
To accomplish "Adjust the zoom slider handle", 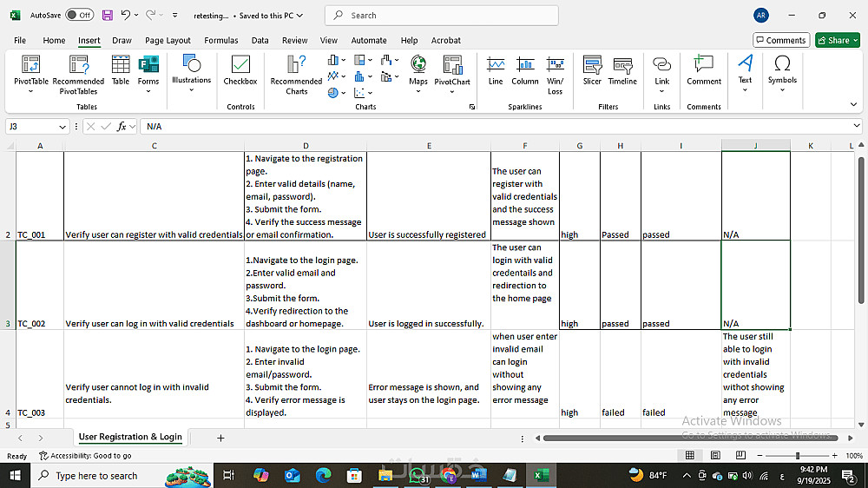I will (x=798, y=455).
